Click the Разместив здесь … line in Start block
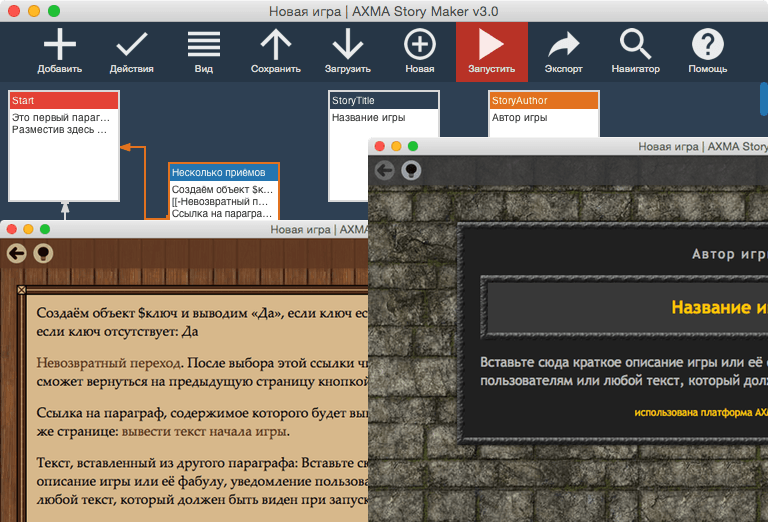Image resolution: width=768 pixels, height=522 pixels. tap(59, 130)
